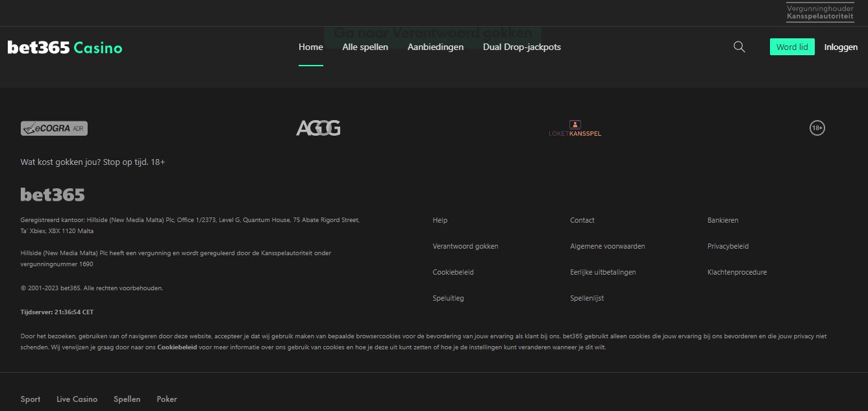The image size is (868, 411).
Task: Click the bet365 Casino header logo
Action: click(x=65, y=47)
